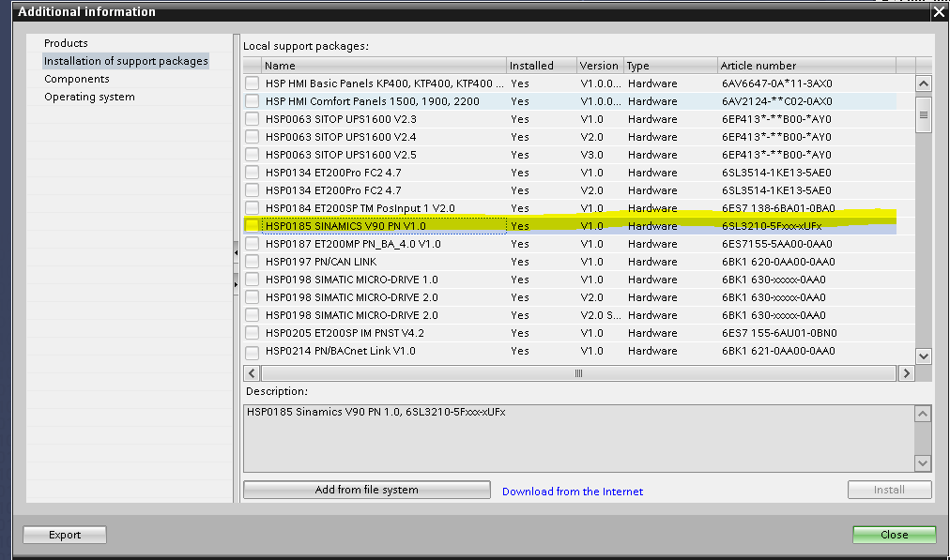Click the right-pointing splitter arrow
The width and height of the screenshot is (950, 560).
pyautogui.click(x=236, y=284)
